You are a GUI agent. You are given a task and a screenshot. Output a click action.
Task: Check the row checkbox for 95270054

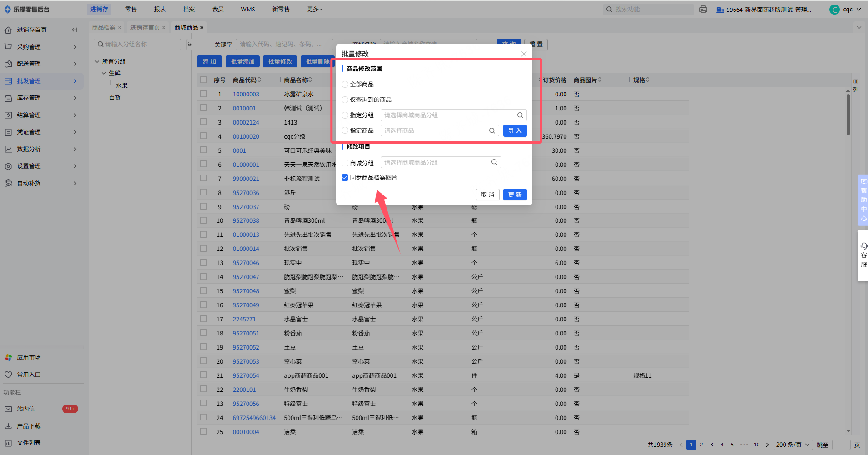tap(203, 375)
